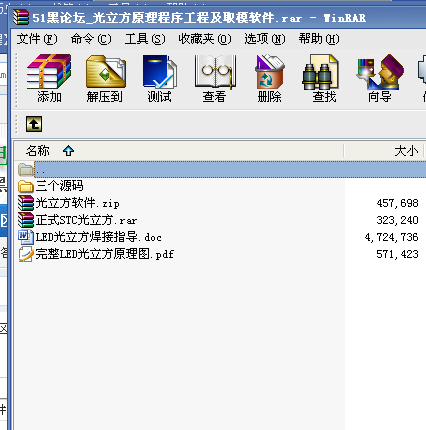Go up one level with arrow button
The image size is (426, 430).
click(x=34, y=124)
